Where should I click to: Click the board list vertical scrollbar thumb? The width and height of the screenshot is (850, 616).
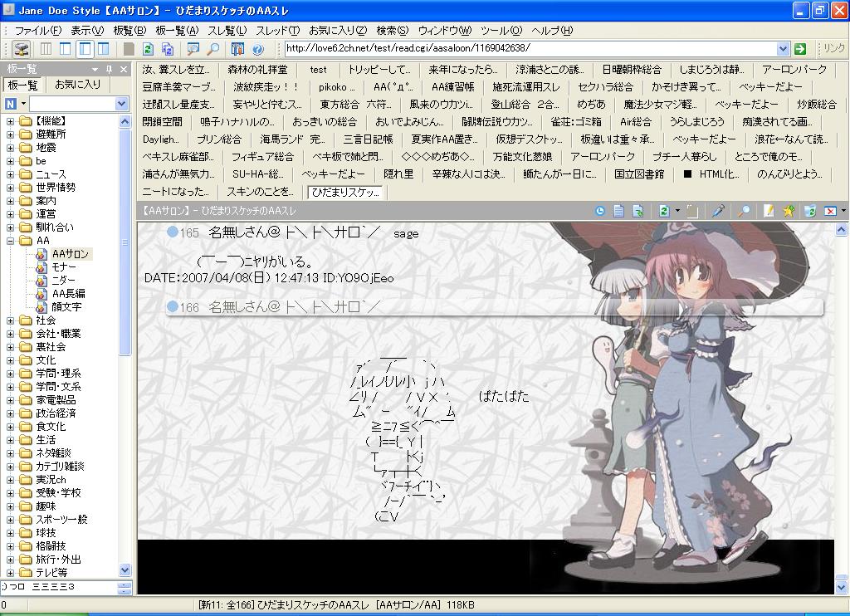[x=125, y=242]
